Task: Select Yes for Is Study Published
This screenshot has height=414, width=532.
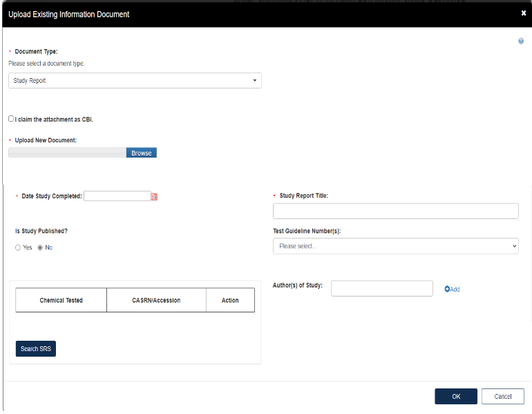Action: (x=18, y=247)
